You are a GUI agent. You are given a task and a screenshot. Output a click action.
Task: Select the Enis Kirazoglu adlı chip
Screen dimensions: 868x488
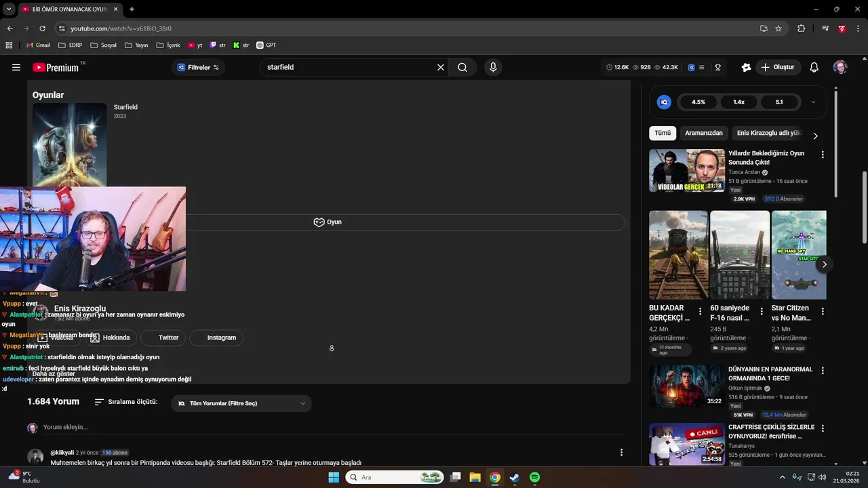click(768, 133)
